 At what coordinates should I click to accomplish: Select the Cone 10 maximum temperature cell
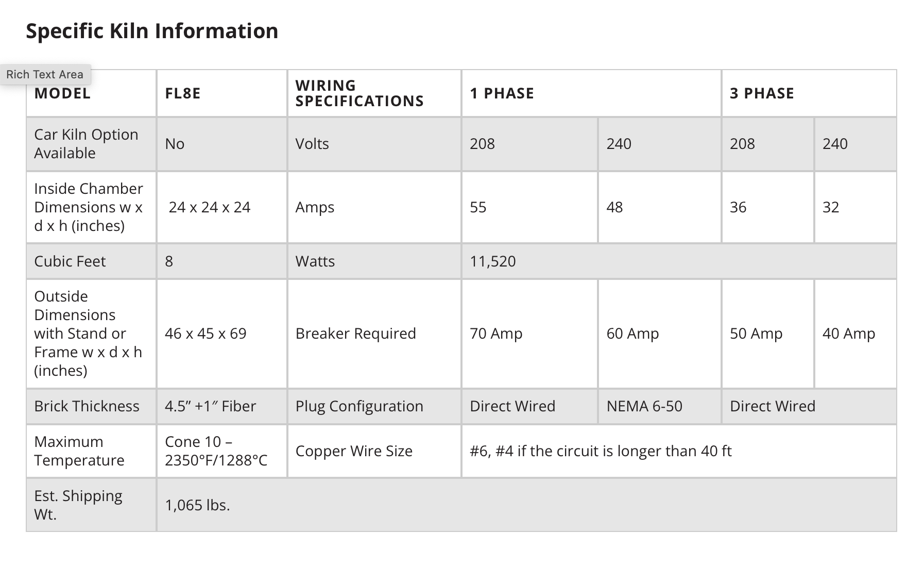222,451
